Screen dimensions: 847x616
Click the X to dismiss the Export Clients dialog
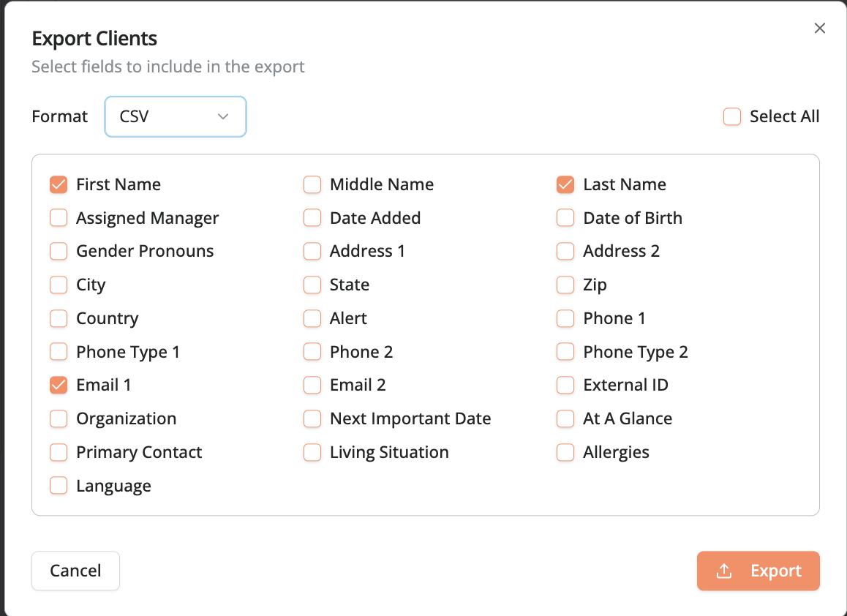[819, 28]
